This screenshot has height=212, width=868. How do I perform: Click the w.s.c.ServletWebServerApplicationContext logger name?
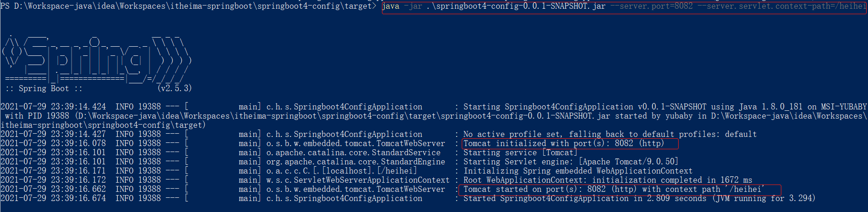(358, 180)
